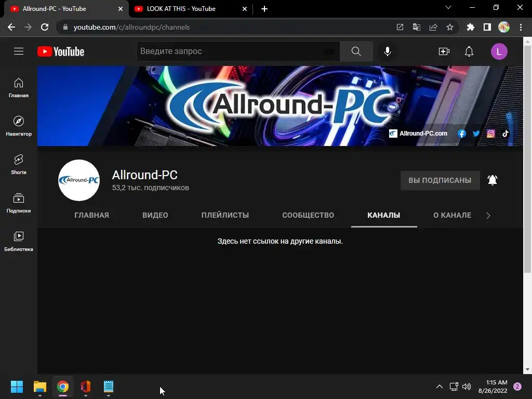Image resolution: width=532 pixels, height=399 pixels.
Task: Open the account avatar menu
Action: pos(499,51)
